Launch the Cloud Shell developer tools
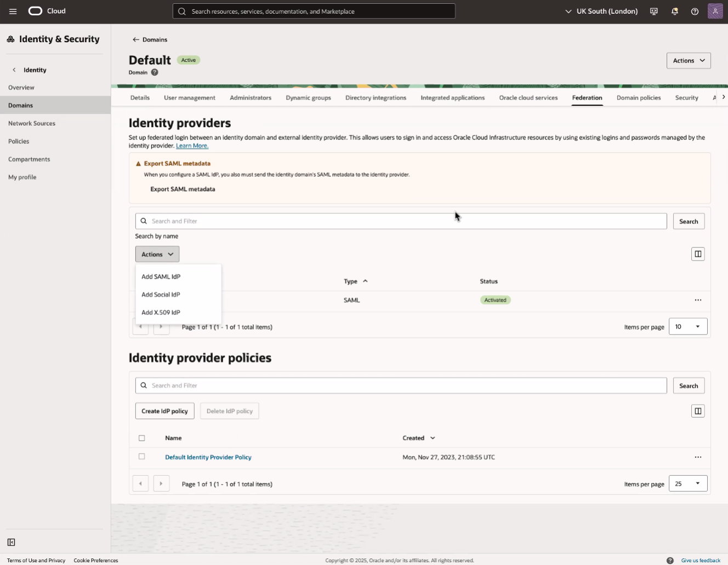 click(653, 11)
